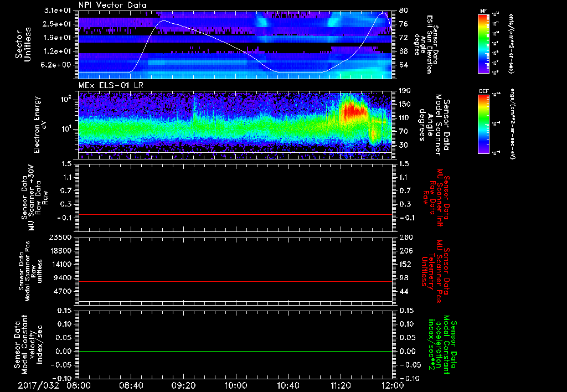Click the 80 degree elevation tick
The width and height of the screenshot is (567, 392).
tap(404, 11)
